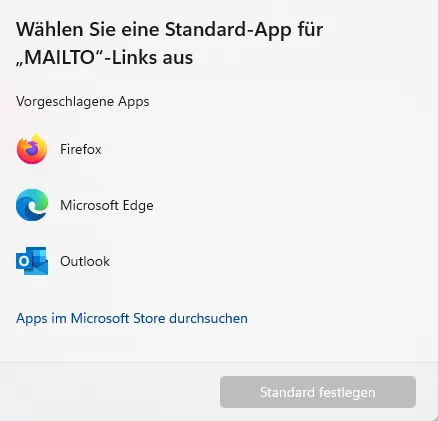Choose Microsoft Edge as the MAILTO handler
The image size is (438, 421).
click(217, 205)
